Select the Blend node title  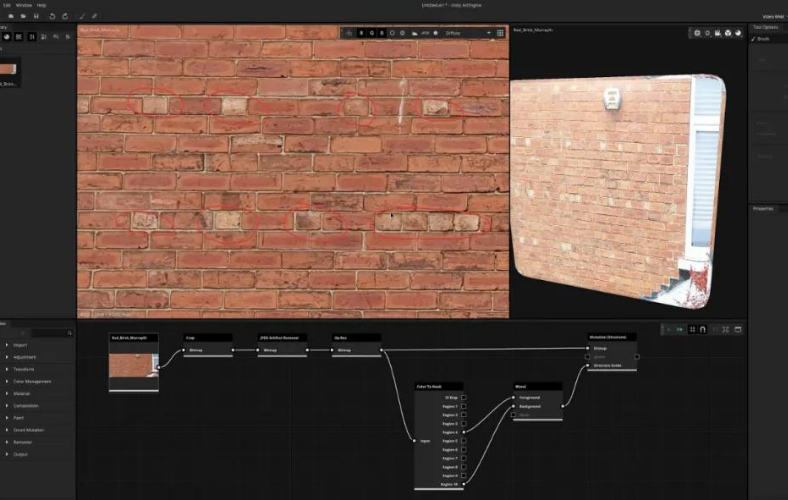click(x=537, y=386)
